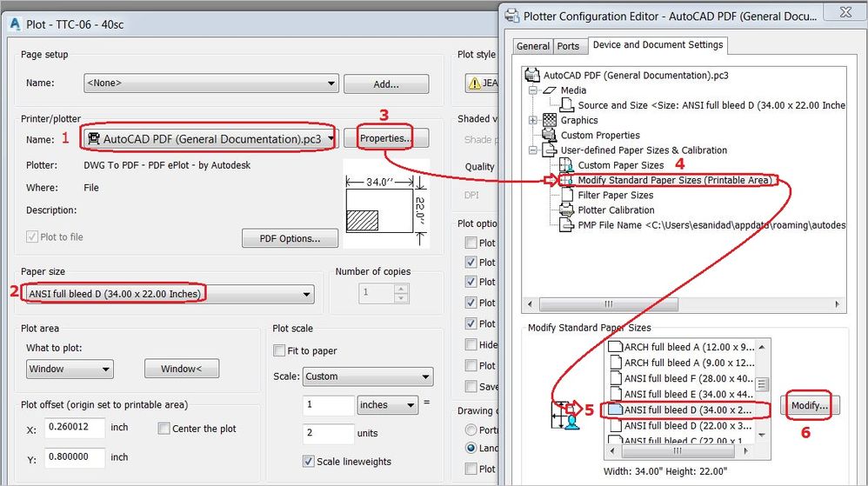The image size is (868, 486).
Task: Click the tree view horizontal scrollbar
Action: pos(684,304)
